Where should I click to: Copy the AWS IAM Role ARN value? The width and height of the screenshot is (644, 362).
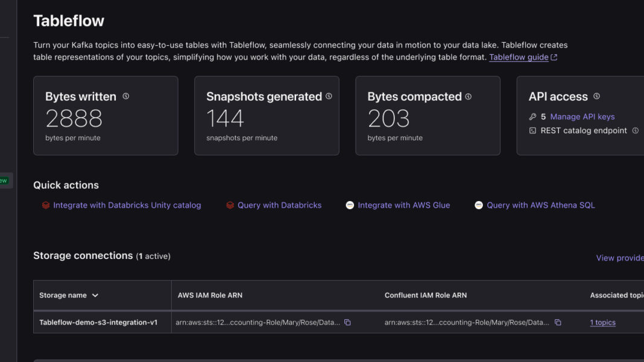pos(347,323)
